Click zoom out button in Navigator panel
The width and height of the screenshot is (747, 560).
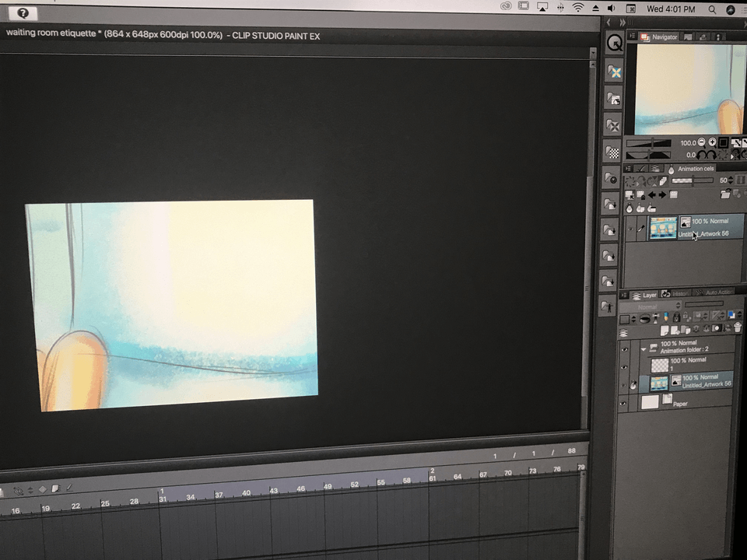click(x=702, y=142)
